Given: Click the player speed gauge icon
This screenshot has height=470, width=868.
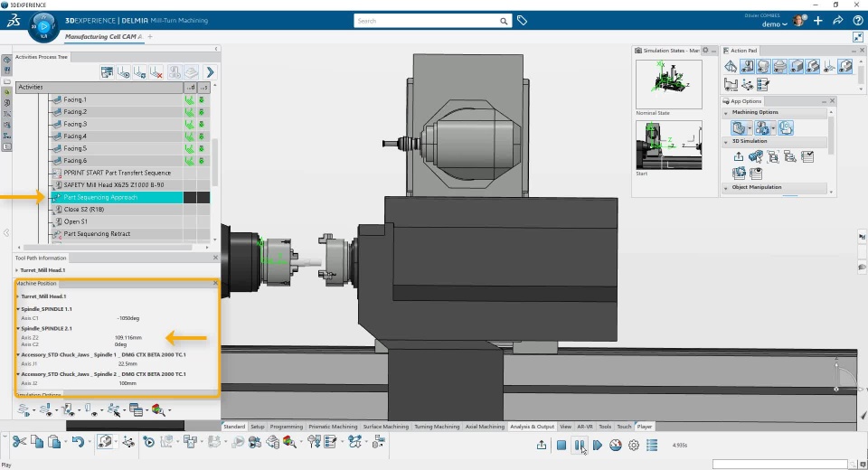Looking at the screenshot, I should point(616,445).
